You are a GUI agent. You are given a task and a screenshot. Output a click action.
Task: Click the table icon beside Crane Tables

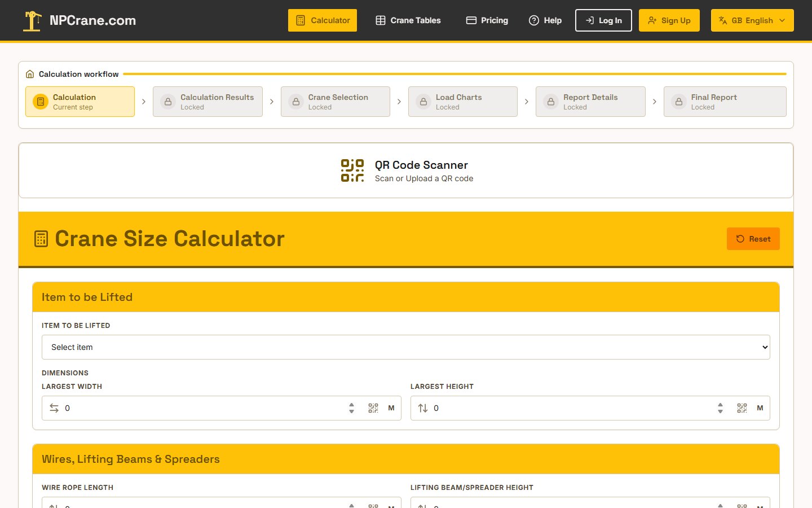[x=381, y=20]
